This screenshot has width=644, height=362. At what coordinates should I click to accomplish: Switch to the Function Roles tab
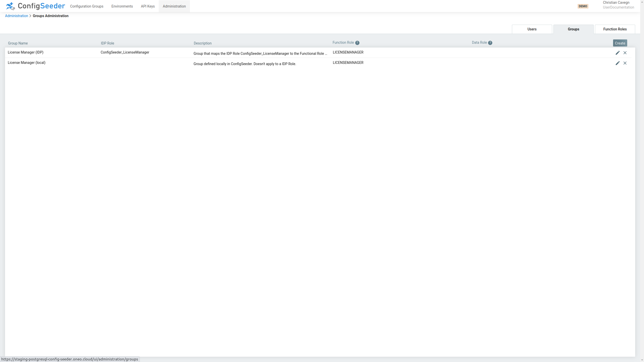pyautogui.click(x=615, y=29)
